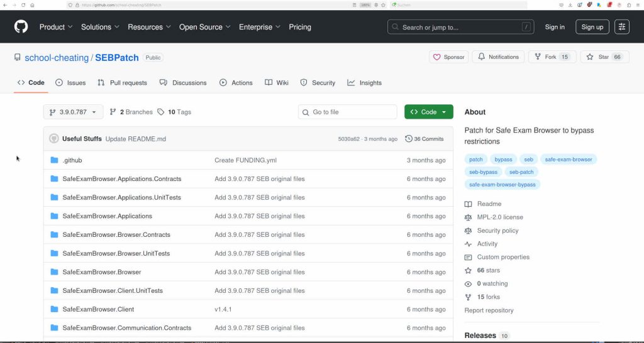Open SafeExamBrowser.Applications.UnitTests folder
This screenshot has width=644, height=343.
(122, 197)
